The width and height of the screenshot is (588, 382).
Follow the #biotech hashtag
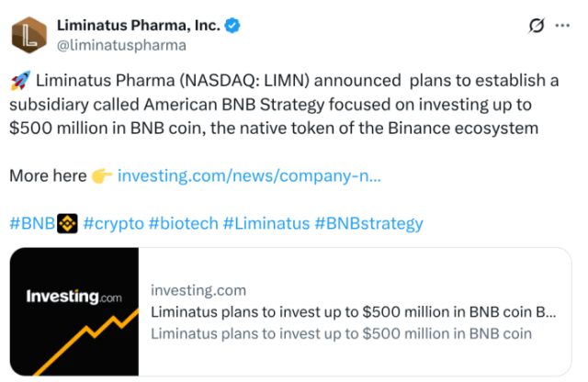pos(180,223)
